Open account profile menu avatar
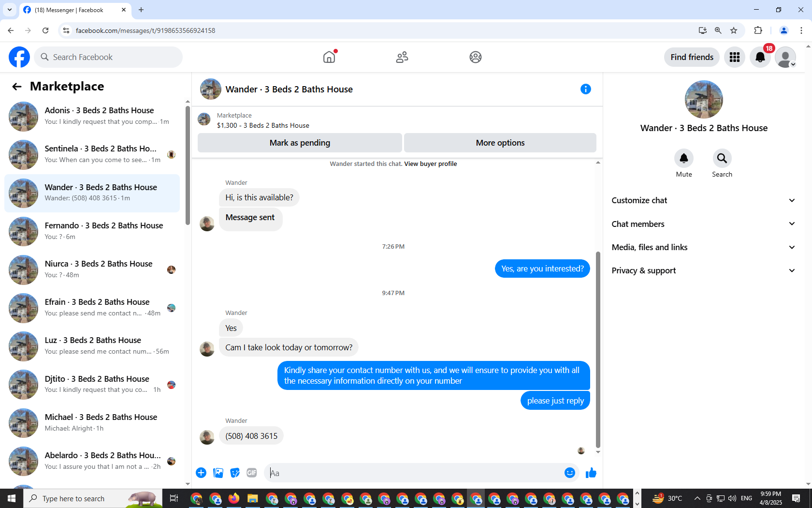The width and height of the screenshot is (812, 508). tap(785, 57)
